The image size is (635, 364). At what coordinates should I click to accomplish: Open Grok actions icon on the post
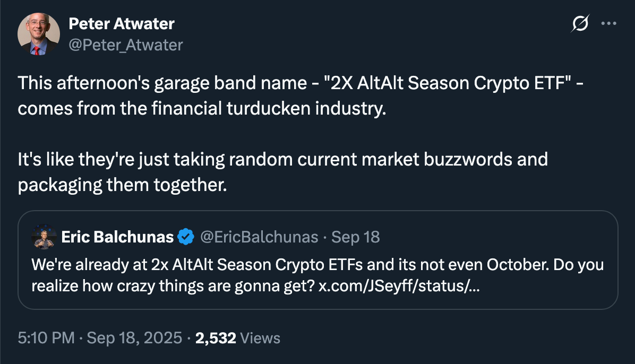[x=580, y=24]
